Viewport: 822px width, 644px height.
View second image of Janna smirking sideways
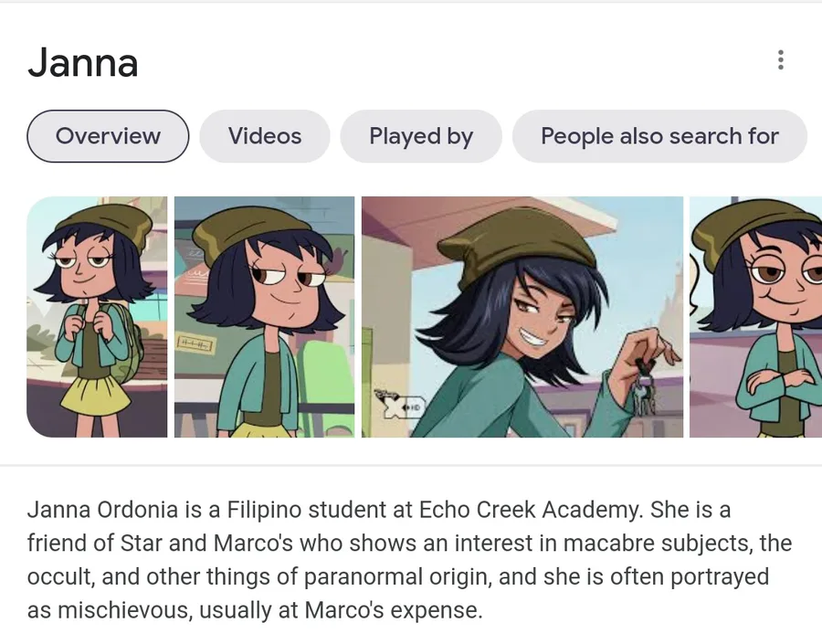tap(264, 316)
